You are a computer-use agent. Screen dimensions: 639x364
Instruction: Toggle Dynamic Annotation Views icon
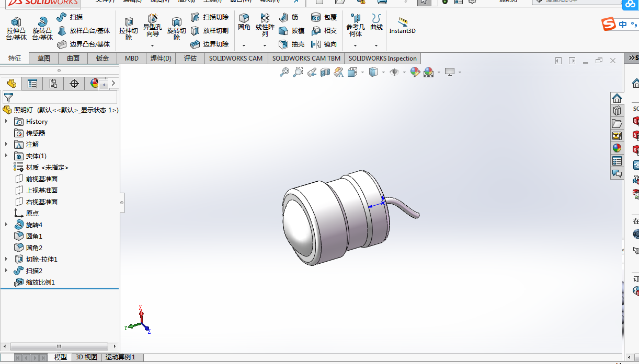point(339,72)
